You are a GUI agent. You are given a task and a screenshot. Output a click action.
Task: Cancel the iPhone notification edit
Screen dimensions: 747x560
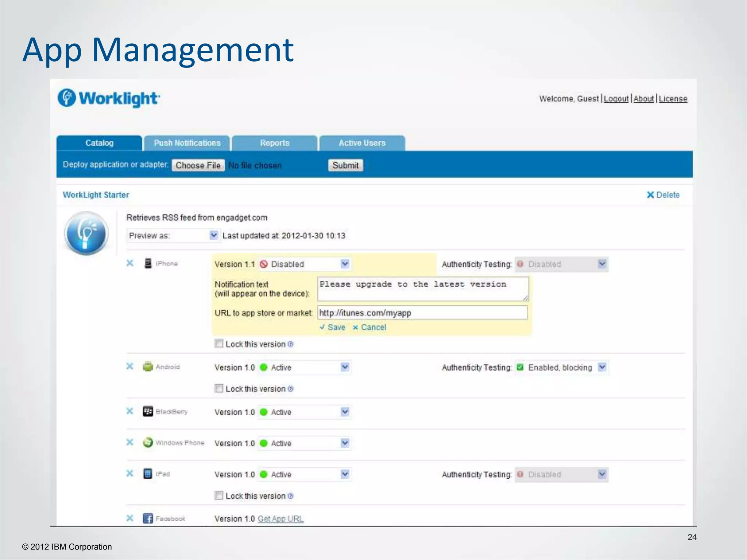(x=369, y=327)
